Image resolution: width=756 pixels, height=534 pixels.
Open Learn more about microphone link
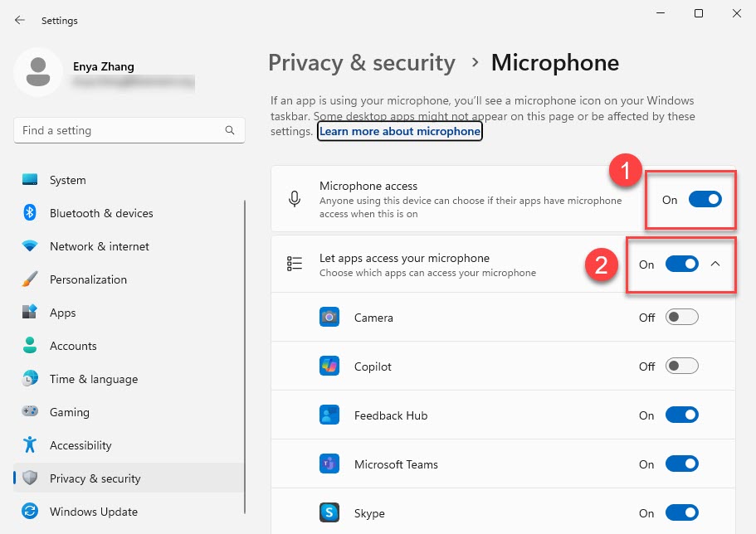point(399,131)
